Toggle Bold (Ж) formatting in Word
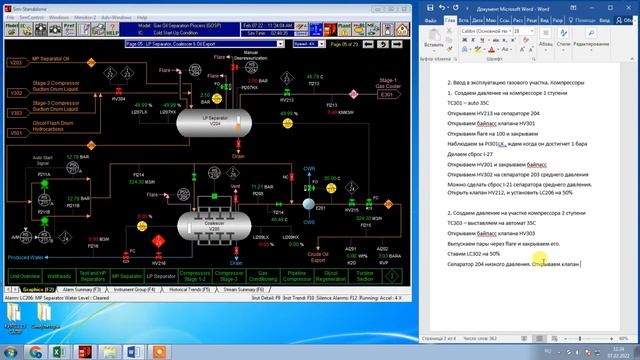640x360 pixels. click(x=464, y=40)
